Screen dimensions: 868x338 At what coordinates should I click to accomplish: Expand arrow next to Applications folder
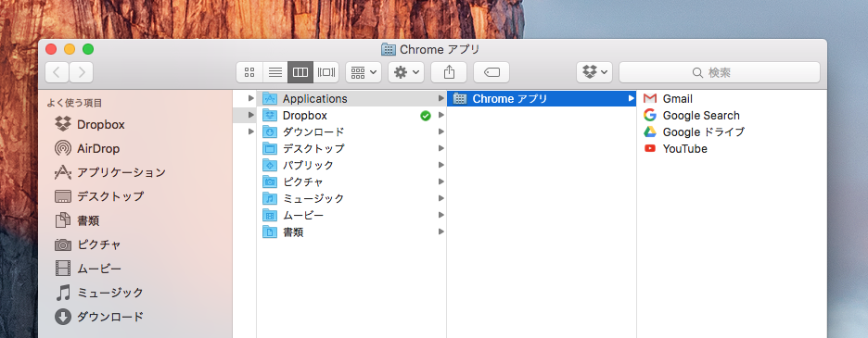point(441,98)
